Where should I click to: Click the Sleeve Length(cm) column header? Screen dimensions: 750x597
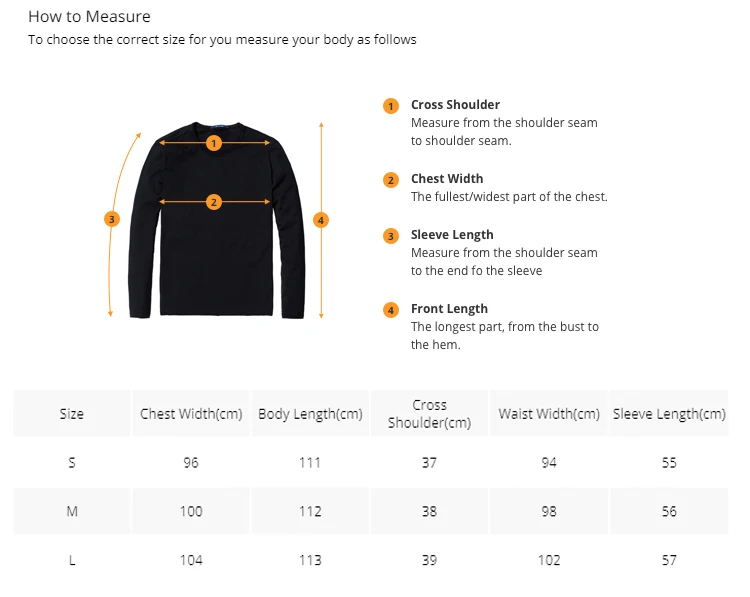point(669,414)
